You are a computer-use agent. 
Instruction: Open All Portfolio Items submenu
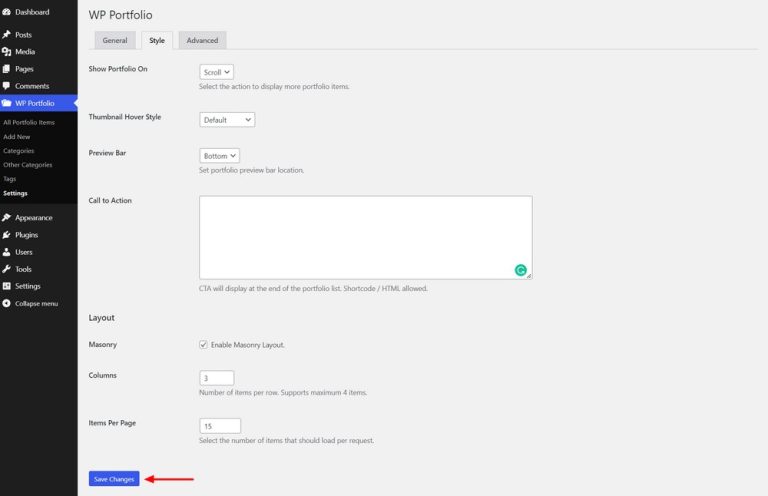coord(29,122)
